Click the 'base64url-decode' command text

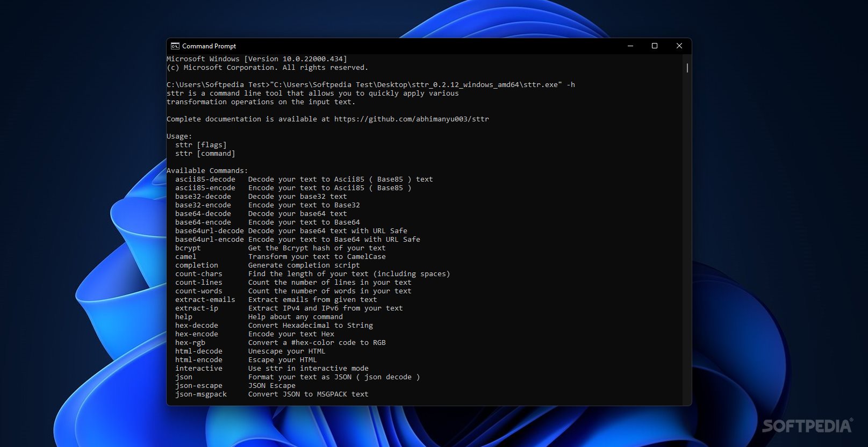coord(210,231)
